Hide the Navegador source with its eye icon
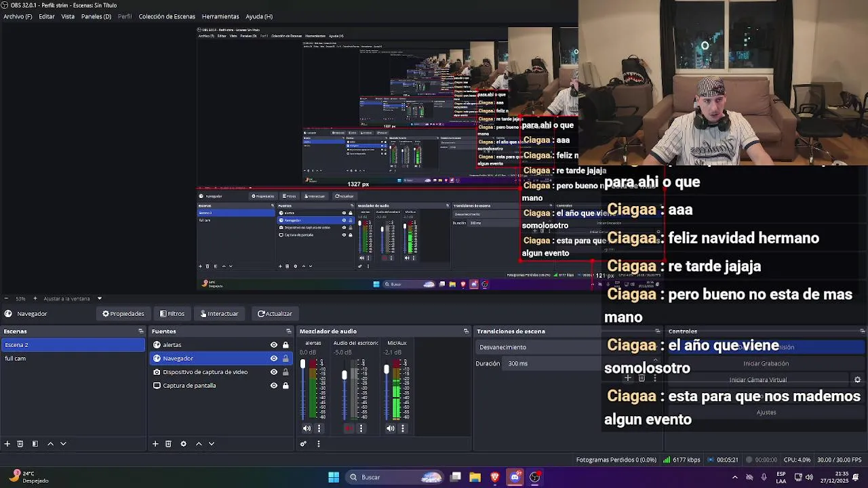The image size is (868, 488). [274, 359]
